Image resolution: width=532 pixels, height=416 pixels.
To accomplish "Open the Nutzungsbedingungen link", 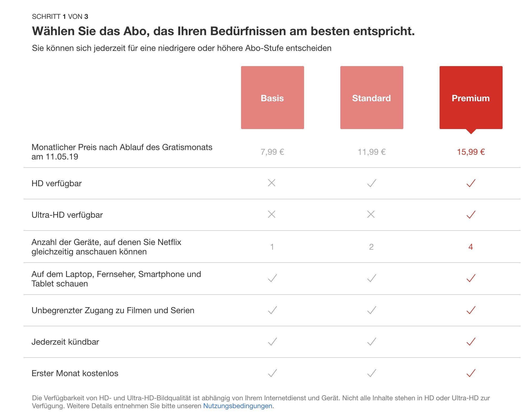I will coord(238,406).
